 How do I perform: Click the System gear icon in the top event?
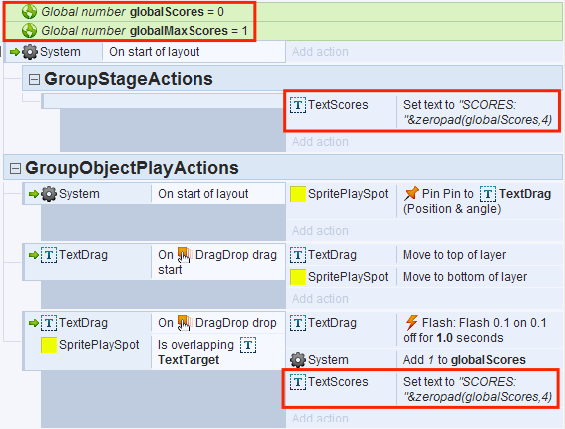click(x=30, y=52)
